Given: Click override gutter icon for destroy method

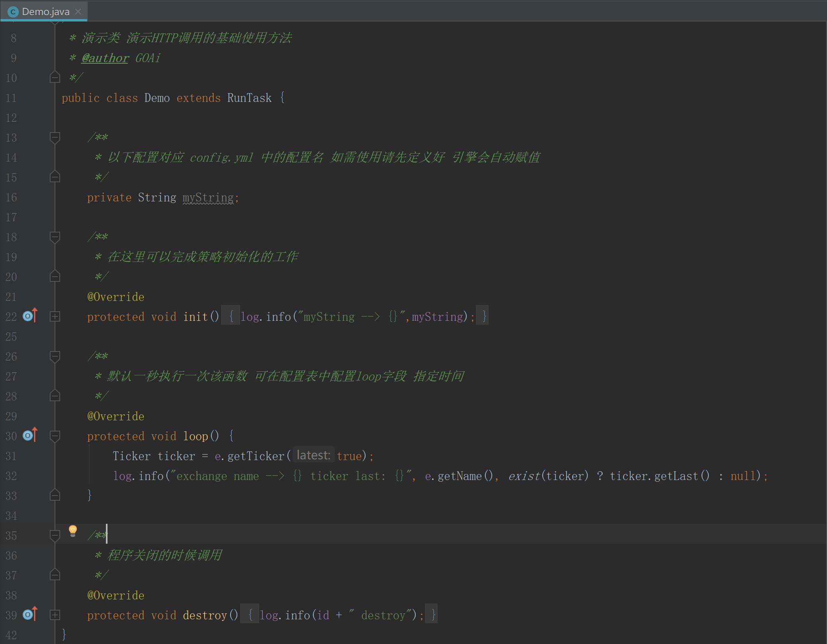Looking at the screenshot, I should 30,615.
